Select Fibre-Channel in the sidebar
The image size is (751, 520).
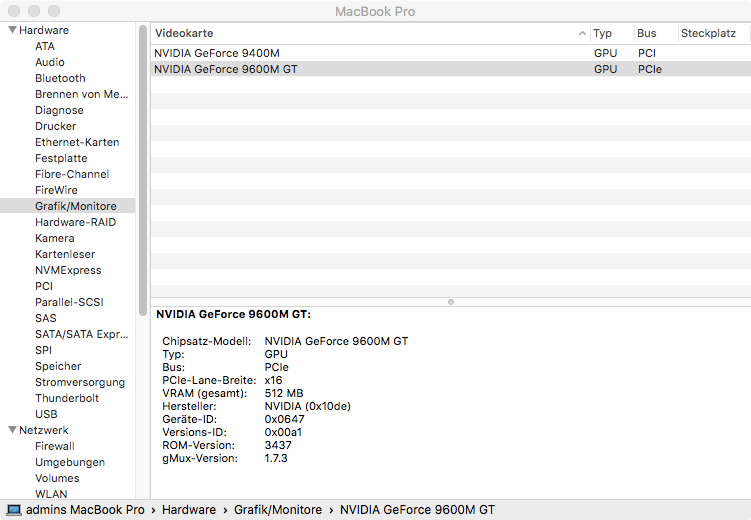pyautogui.click(x=72, y=174)
